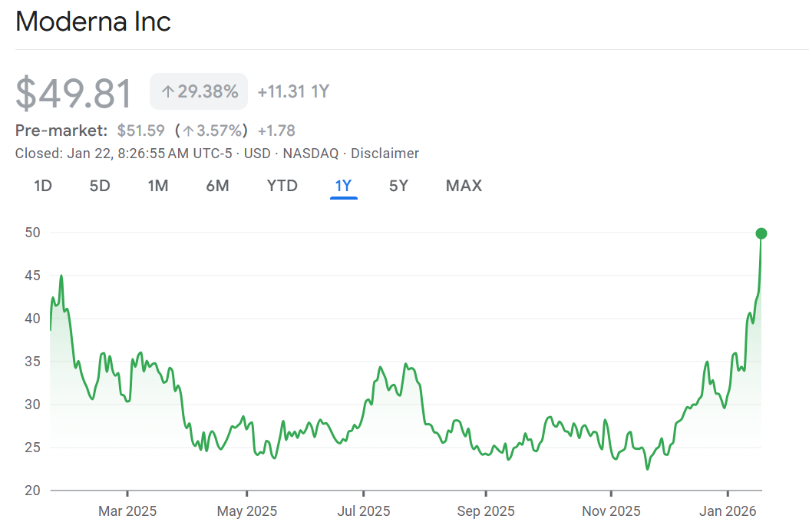Click the green dot at chart's end

click(761, 233)
